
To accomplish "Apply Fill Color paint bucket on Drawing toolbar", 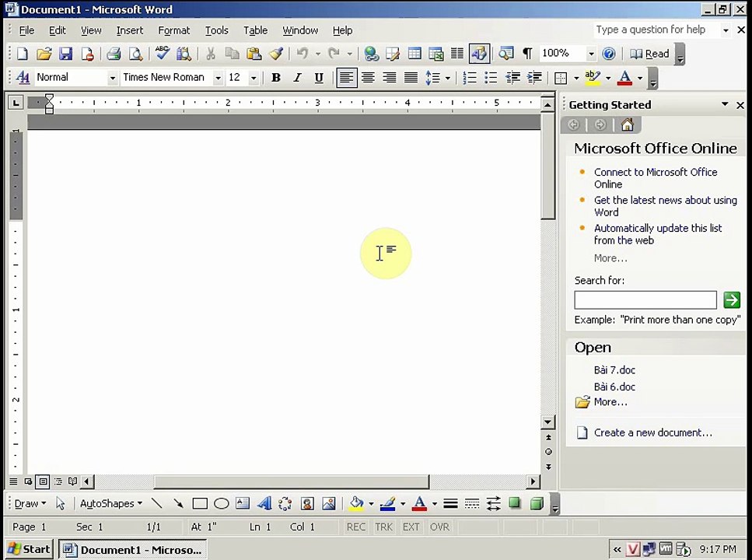I will pos(356,503).
